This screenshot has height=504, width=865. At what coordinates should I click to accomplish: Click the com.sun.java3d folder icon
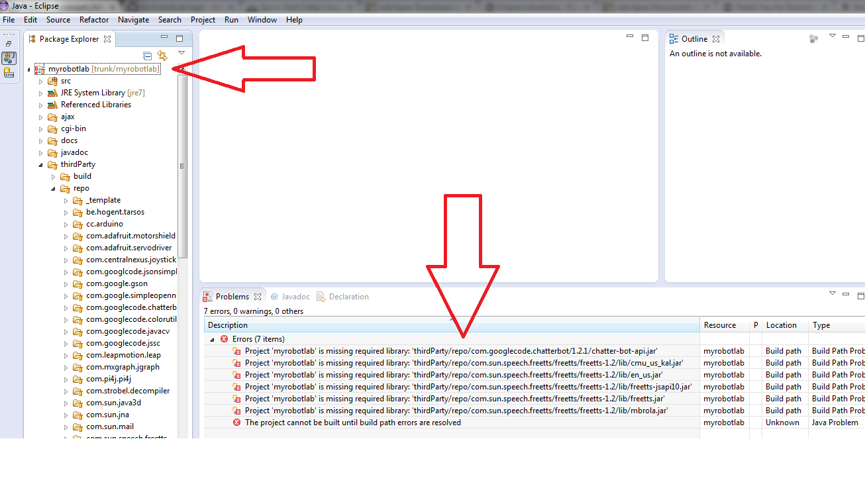coord(78,403)
